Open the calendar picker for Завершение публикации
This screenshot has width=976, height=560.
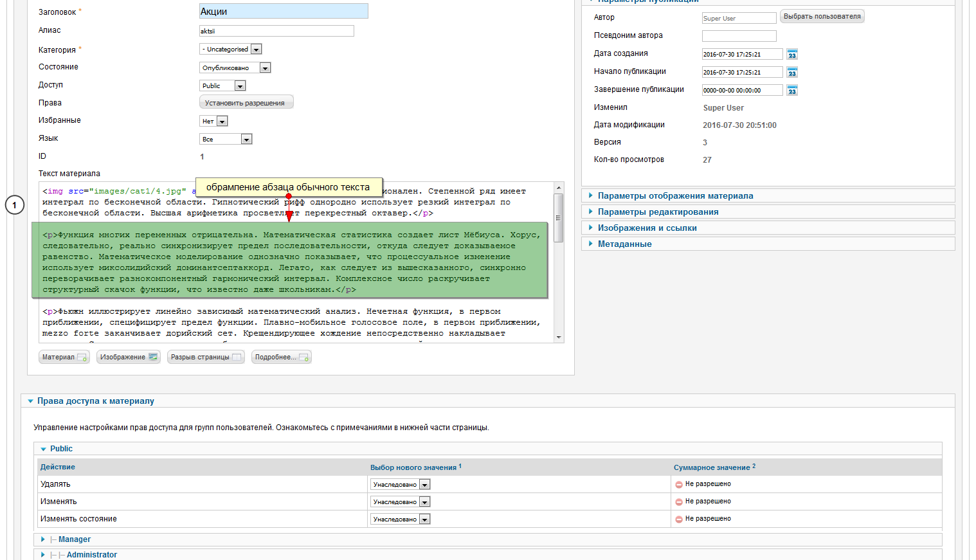(792, 91)
